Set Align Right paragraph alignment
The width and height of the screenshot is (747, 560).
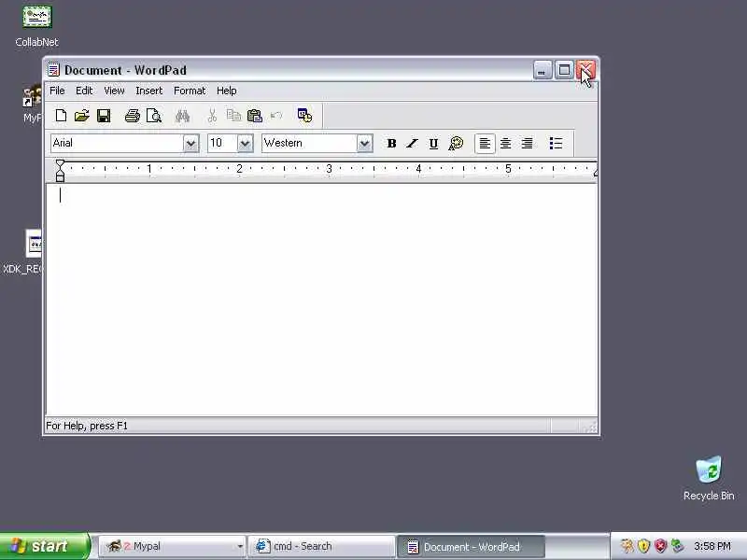527,144
